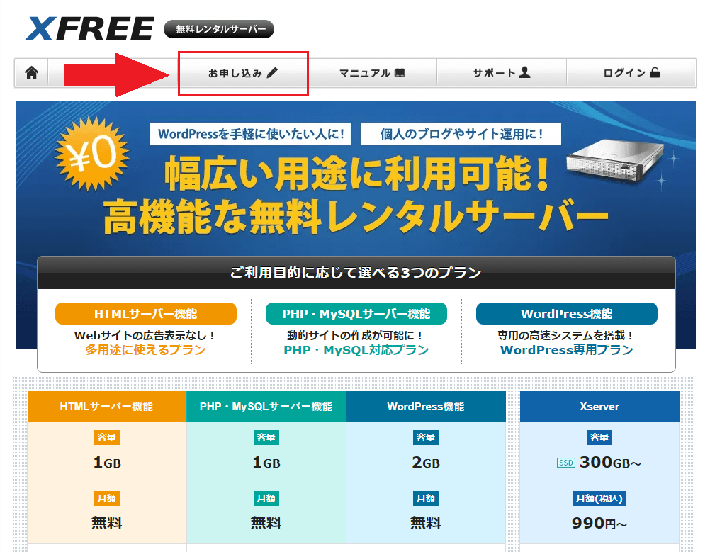
Task: Click the HTMLサーバー機能 orange plan button
Action: [x=146, y=314]
